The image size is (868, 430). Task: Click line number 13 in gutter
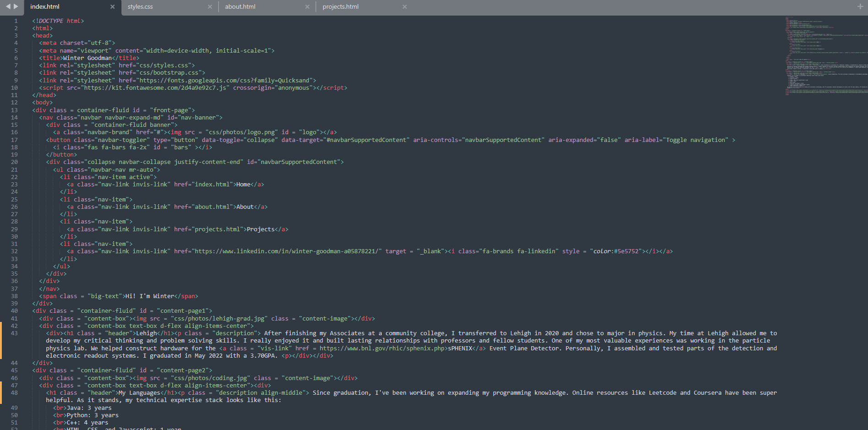(x=14, y=110)
